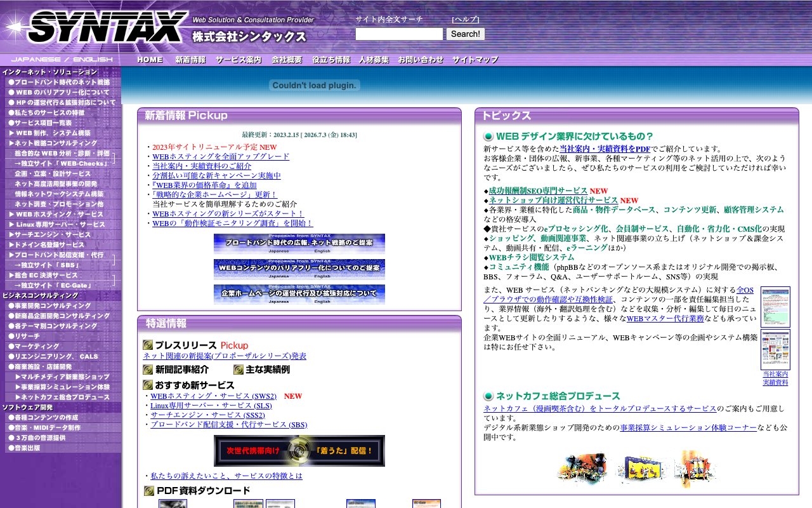The height and width of the screenshot is (508, 812).
Task: Open the ヘルプ link near search
Action: pyautogui.click(x=466, y=20)
